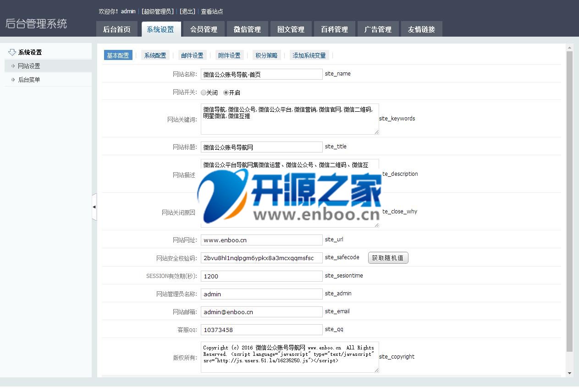This screenshot has height=392, width=579.
Task: Select the 关闭 radio button
Action: (203, 93)
